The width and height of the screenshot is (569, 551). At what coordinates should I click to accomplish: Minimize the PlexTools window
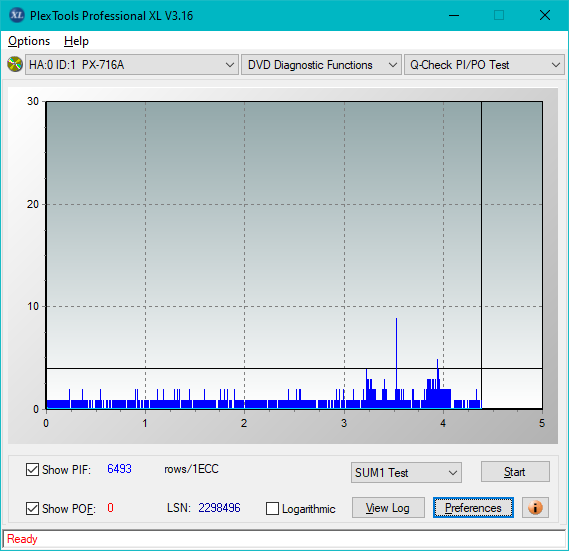coord(454,15)
